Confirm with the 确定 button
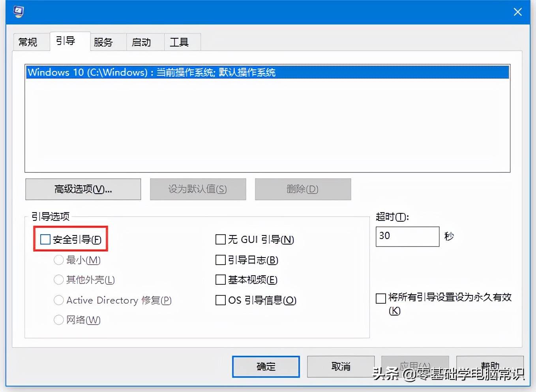The image size is (536, 392). (x=266, y=367)
